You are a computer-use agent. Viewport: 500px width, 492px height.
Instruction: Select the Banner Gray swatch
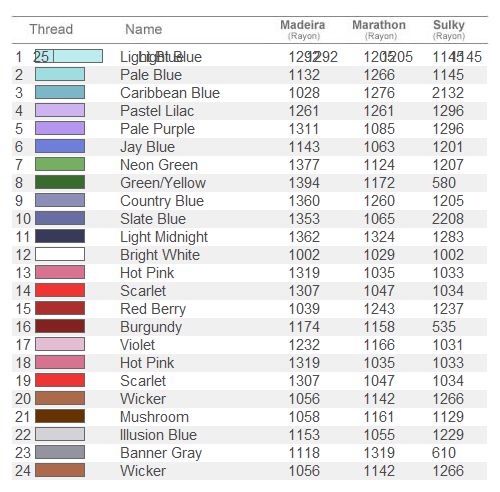(x=60, y=452)
